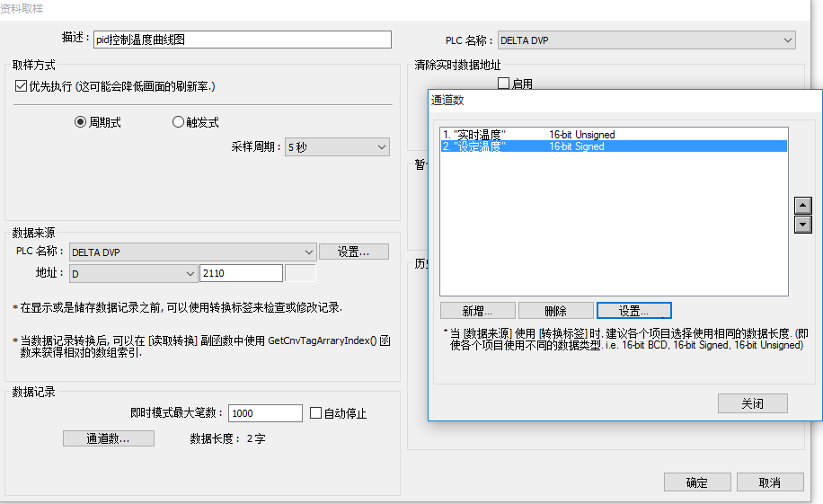The height and width of the screenshot is (504, 823).
Task: Open the 通道数 button in data record
Action: pyautogui.click(x=108, y=438)
